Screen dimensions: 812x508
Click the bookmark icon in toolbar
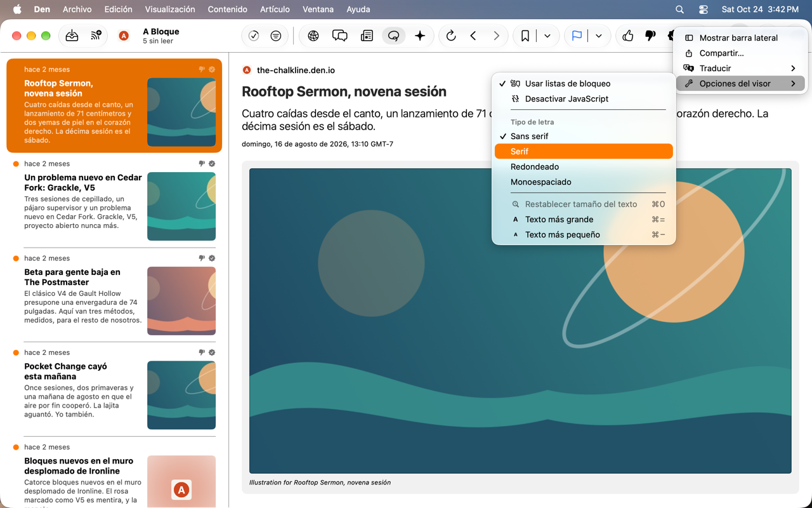(525, 36)
